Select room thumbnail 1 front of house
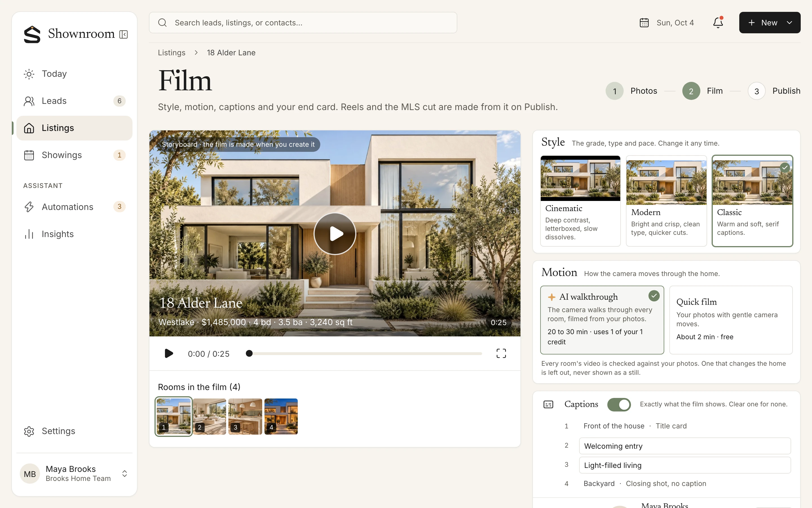812x508 pixels. (x=173, y=417)
